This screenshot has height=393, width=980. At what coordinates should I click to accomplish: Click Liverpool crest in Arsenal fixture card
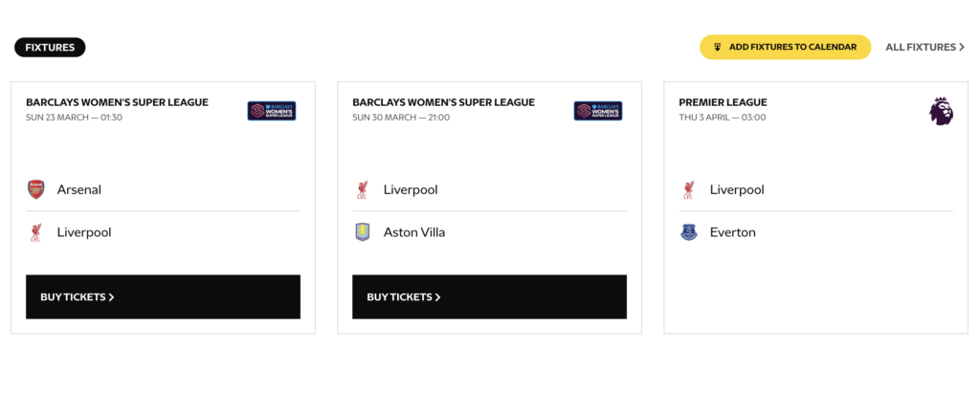pyautogui.click(x=35, y=232)
